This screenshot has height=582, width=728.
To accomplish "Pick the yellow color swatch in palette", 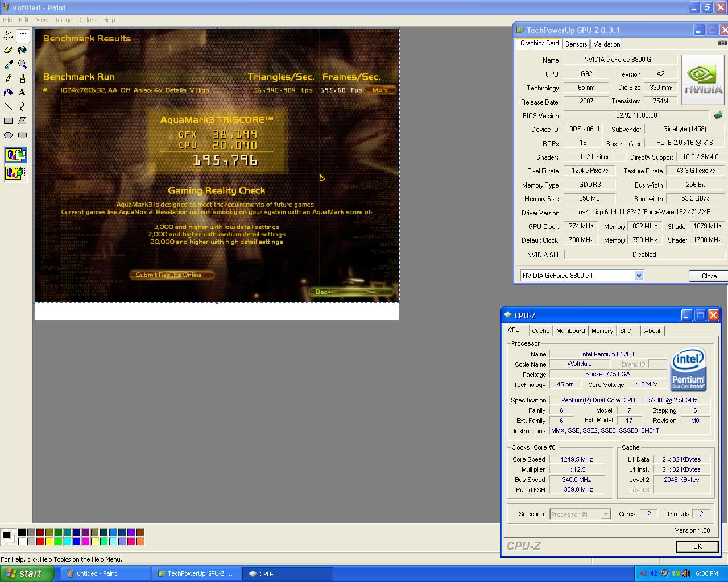I will (x=49, y=542).
